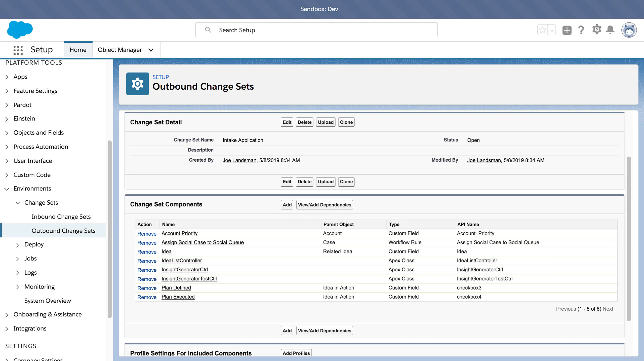Expand the Pardot section

pos(7,105)
